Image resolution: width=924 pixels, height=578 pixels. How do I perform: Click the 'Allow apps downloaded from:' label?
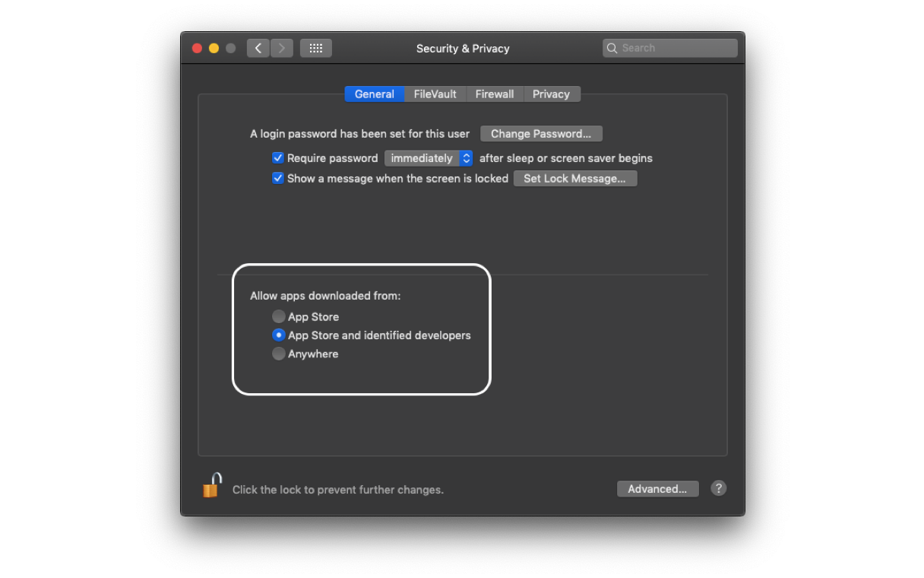tap(325, 296)
